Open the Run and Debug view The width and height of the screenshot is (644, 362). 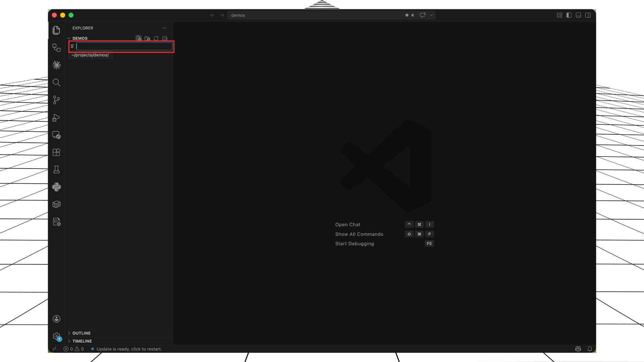click(x=56, y=118)
